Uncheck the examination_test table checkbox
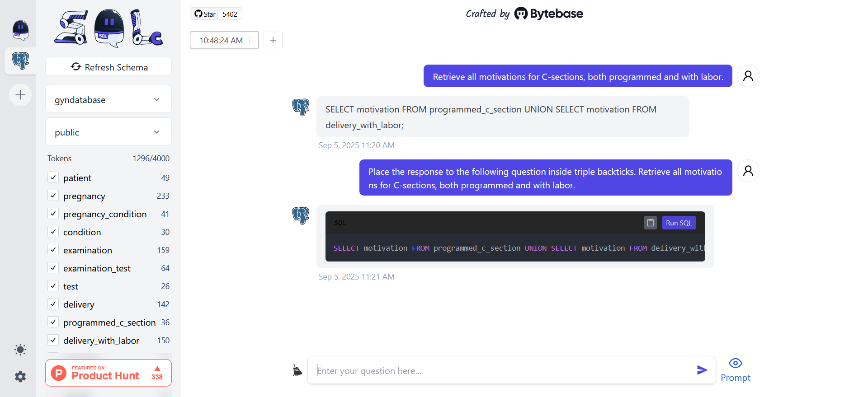The image size is (868, 397). [53, 268]
